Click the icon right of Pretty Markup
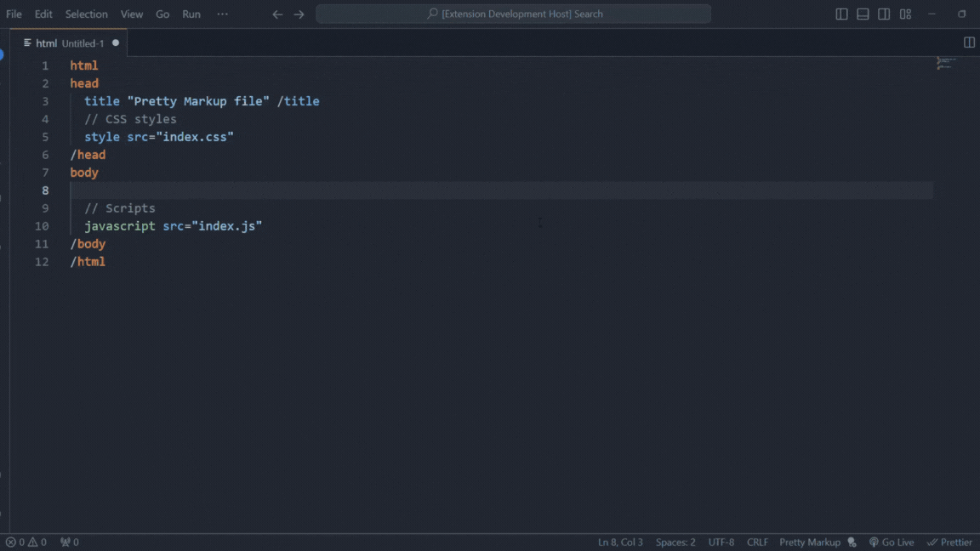This screenshot has width=980, height=551. pos(852,542)
